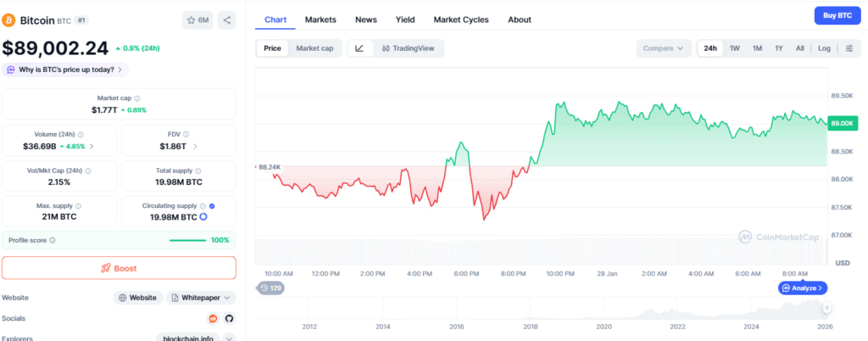
Task: Expand the Whitepaper dropdown
Action: [x=201, y=298]
